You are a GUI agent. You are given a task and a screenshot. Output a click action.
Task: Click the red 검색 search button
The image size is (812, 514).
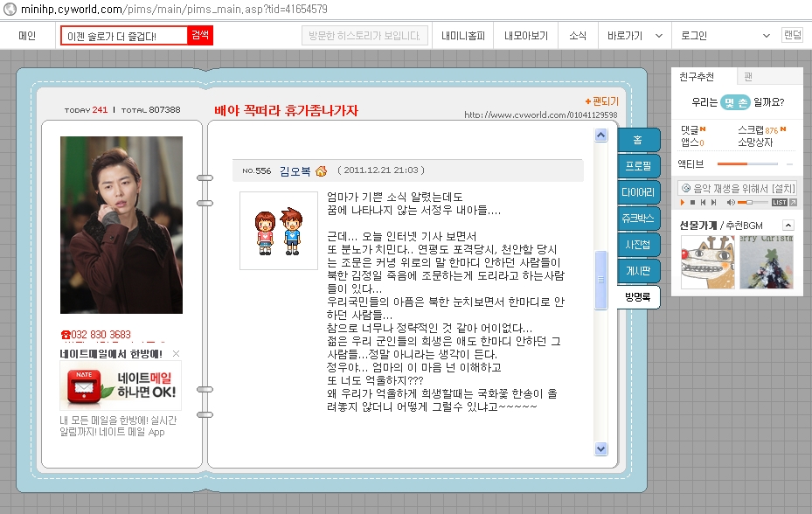[x=200, y=36]
